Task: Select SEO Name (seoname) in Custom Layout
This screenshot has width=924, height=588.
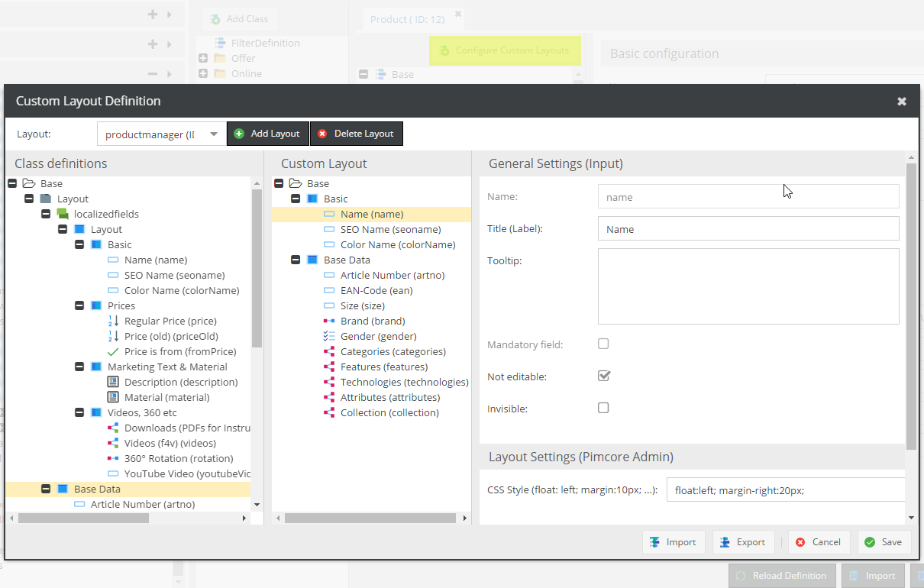Action: 390,230
